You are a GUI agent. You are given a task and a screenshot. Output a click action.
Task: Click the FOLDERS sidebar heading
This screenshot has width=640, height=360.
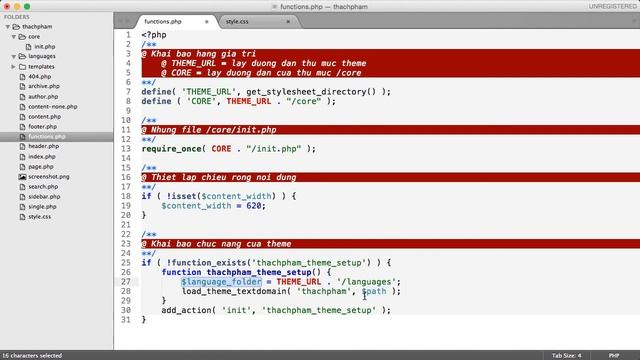[16, 17]
